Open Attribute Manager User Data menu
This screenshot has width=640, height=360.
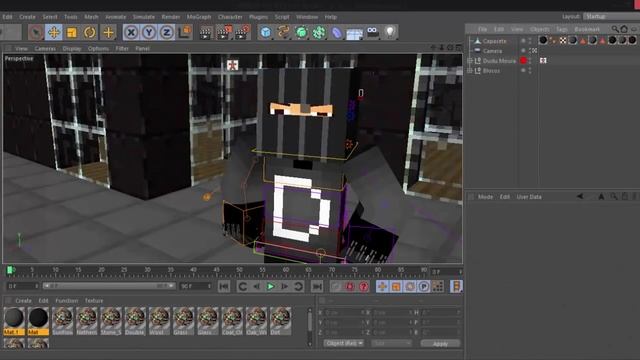pyautogui.click(x=529, y=197)
